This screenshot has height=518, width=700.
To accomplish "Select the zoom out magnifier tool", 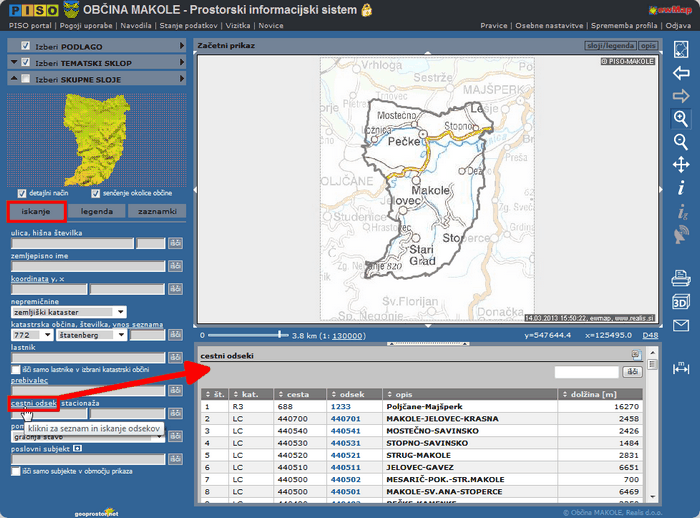I will point(681,141).
